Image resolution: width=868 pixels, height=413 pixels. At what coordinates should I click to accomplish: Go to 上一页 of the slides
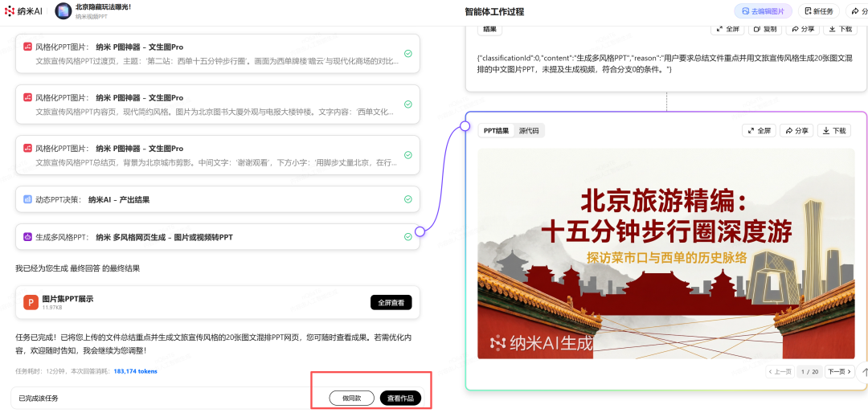[x=781, y=372]
